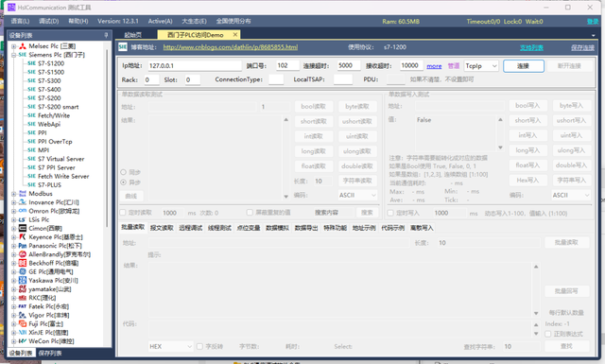The width and height of the screenshot is (605, 364).
Task: Select the Fuji Plc icon
Action: (x=23, y=324)
